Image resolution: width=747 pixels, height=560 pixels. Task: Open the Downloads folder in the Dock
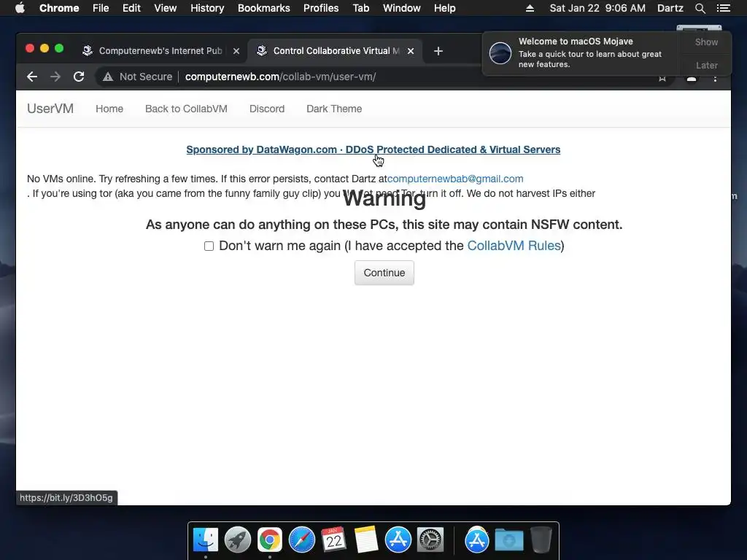click(508, 540)
